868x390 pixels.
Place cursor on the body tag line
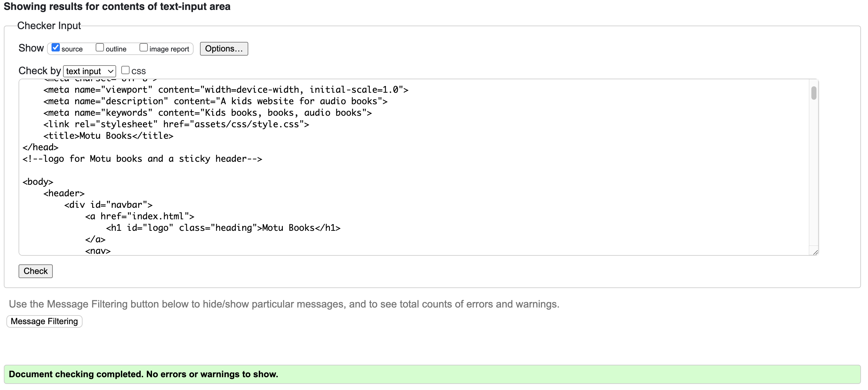point(38,182)
